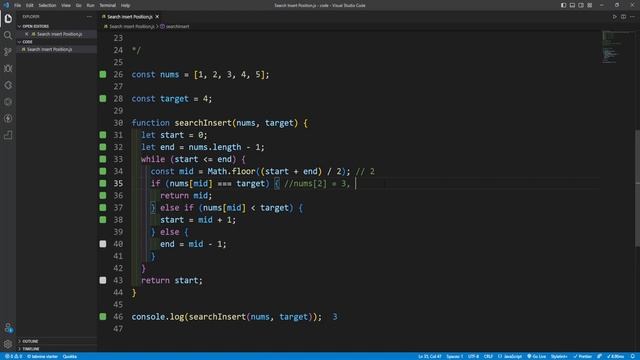
Task: Start Go Live server
Action: [x=536, y=356]
